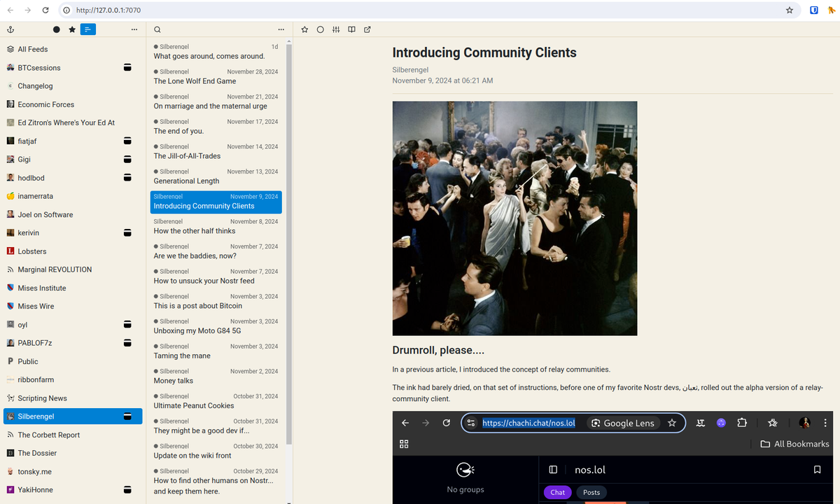
Task: Open the feed list three-dot menu
Action: pyautogui.click(x=134, y=29)
